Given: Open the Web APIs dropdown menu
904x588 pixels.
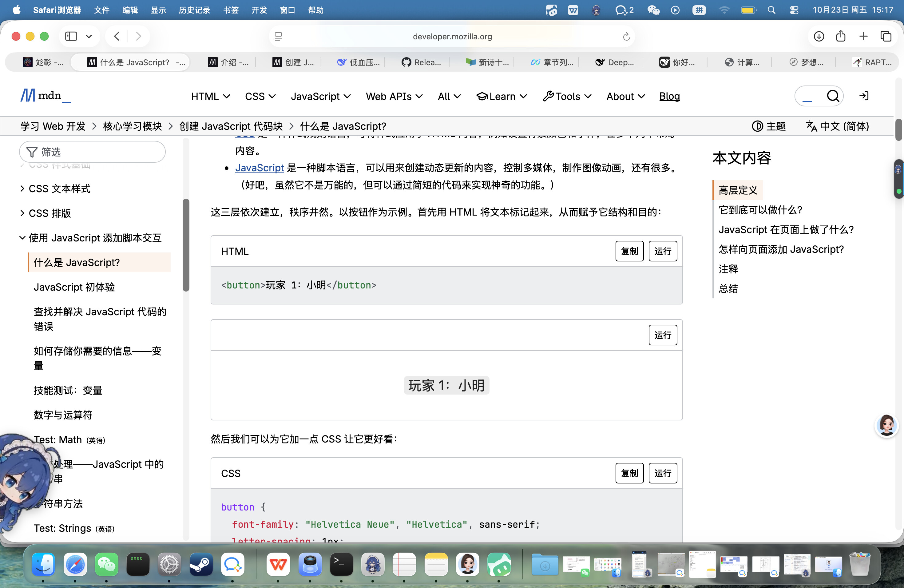Looking at the screenshot, I should coord(394,97).
